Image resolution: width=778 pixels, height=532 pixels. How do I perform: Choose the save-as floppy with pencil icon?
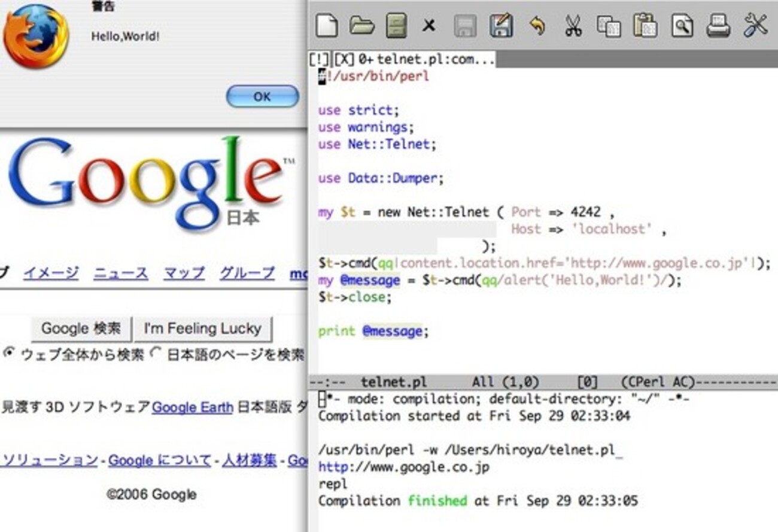click(500, 26)
